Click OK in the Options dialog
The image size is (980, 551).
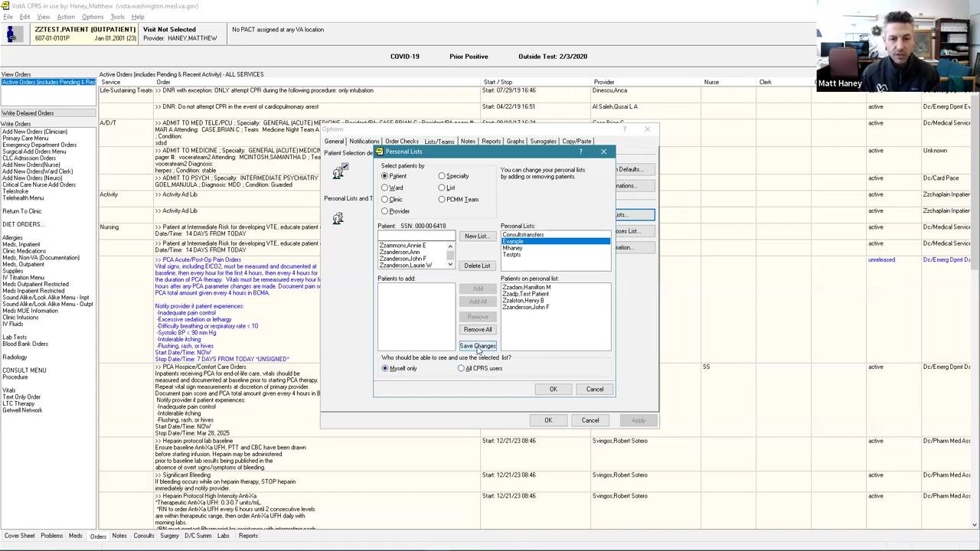(548, 420)
